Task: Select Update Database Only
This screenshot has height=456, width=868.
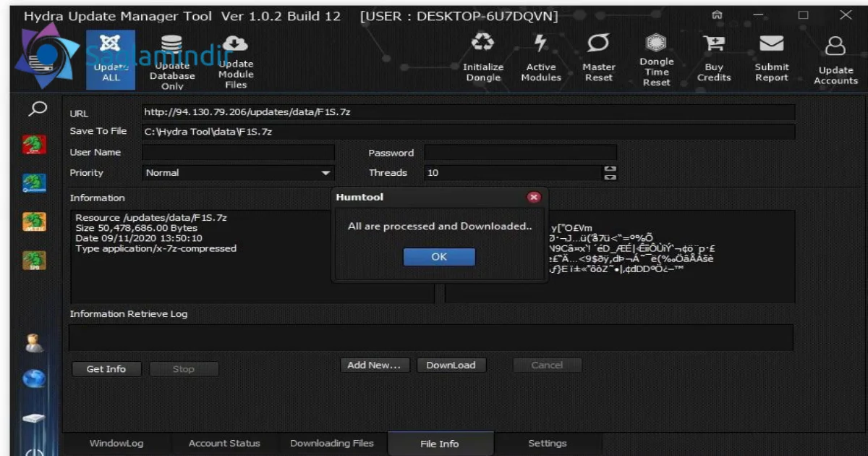Action: click(172, 62)
